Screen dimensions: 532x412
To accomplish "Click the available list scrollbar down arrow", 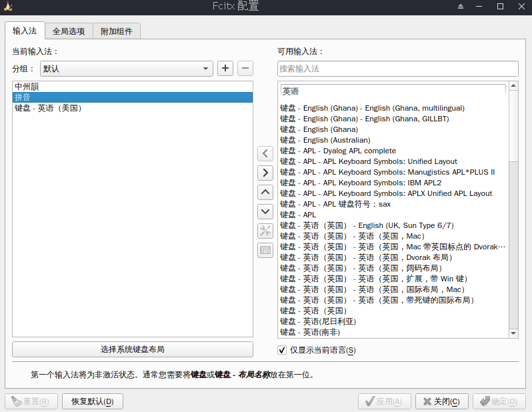I will pos(514,333).
